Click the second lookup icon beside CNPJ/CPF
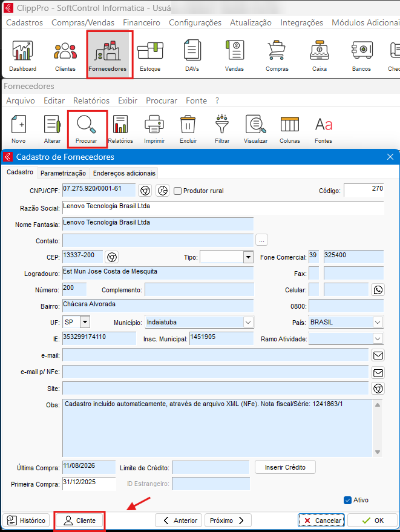The width and height of the screenshot is (400, 532). point(163,191)
